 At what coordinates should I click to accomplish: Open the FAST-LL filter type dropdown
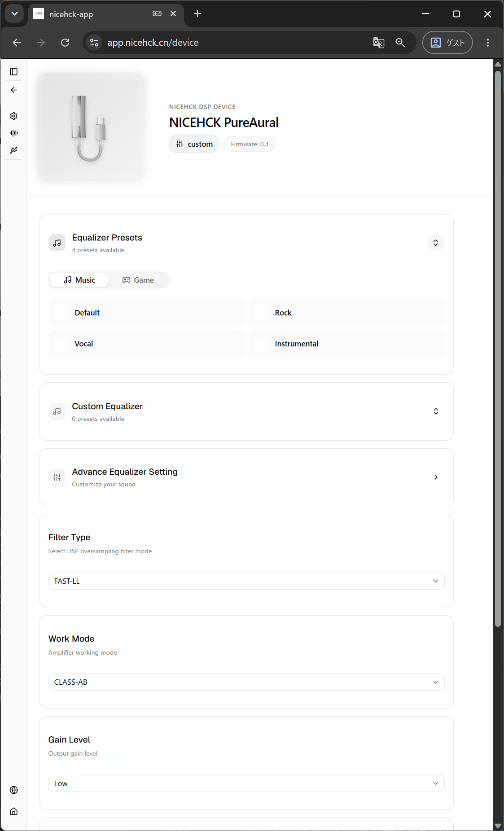[x=246, y=581]
